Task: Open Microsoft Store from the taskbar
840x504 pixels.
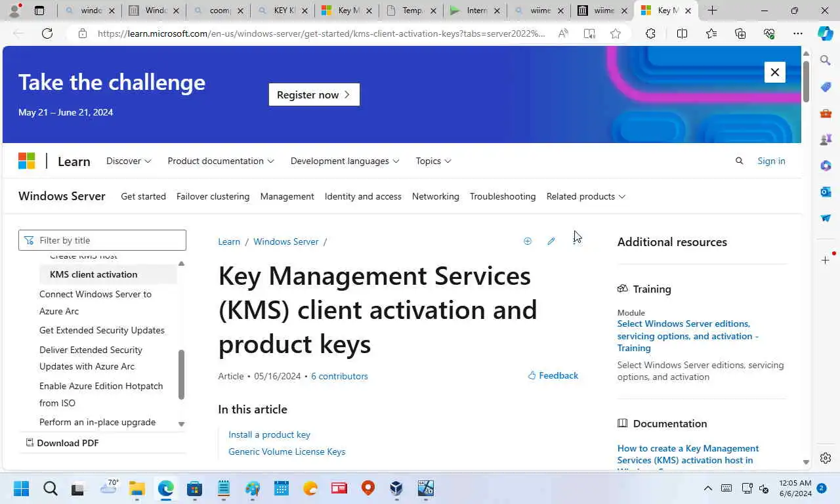Action: [x=194, y=488]
